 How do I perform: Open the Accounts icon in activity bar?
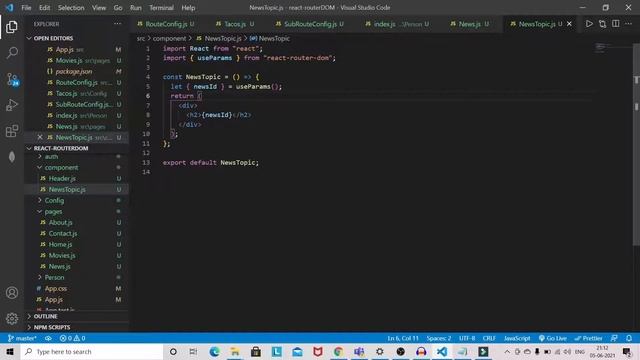(12, 293)
